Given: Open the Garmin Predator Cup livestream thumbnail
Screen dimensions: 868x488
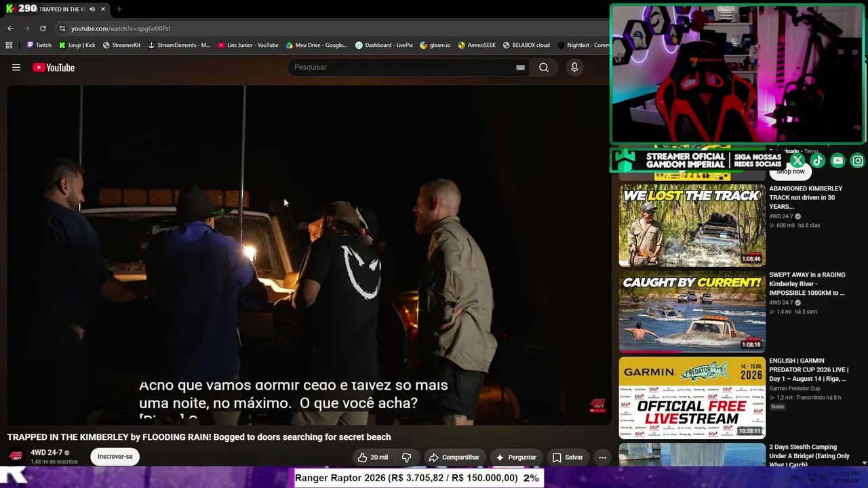Looking at the screenshot, I should click(x=692, y=398).
